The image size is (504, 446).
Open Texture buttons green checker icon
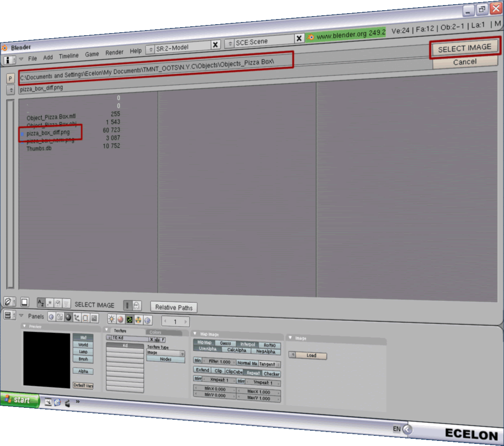(x=130, y=320)
